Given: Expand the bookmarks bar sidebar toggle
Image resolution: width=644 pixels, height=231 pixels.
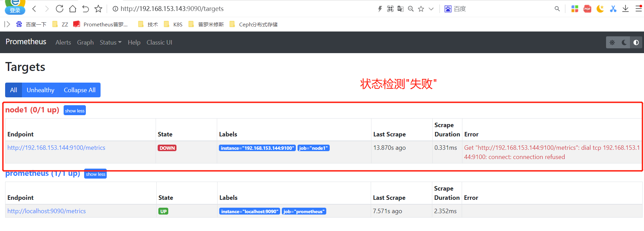Looking at the screenshot, I should pos(7,24).
